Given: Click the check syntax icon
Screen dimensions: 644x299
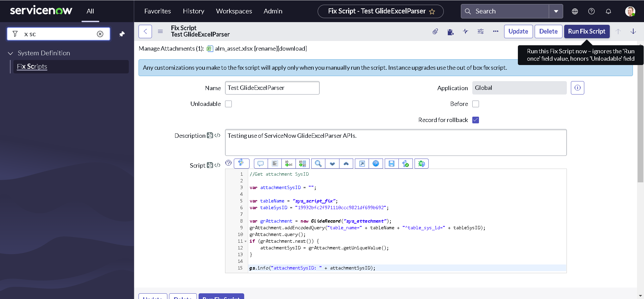Looking at the screenshot, I should (x=406, y=164).
